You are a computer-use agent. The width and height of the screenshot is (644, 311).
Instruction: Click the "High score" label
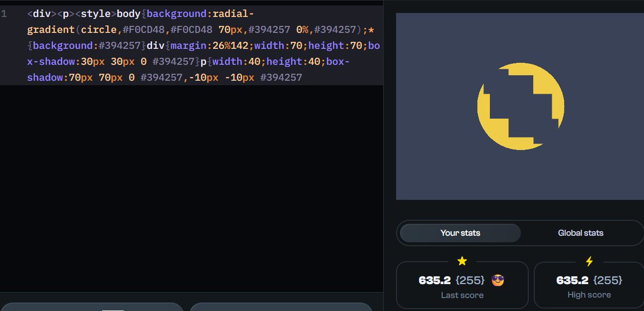coord(589,295)
